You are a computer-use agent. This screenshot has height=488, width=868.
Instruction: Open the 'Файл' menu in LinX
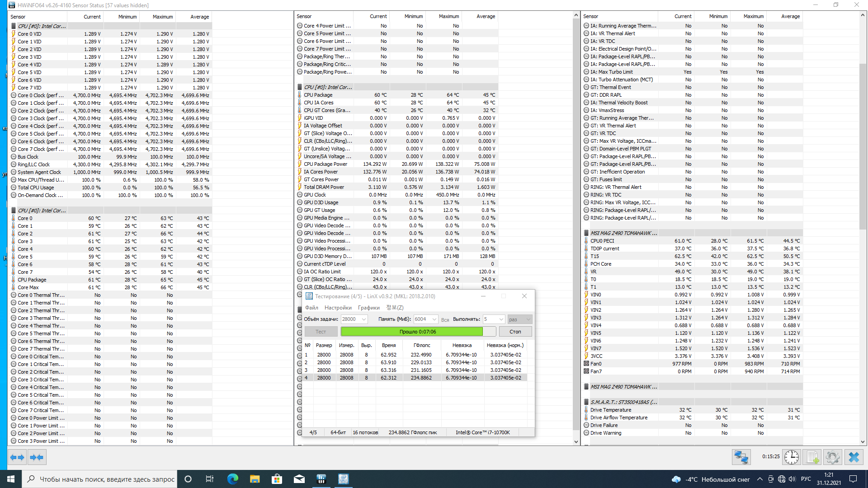pos(311,308)
